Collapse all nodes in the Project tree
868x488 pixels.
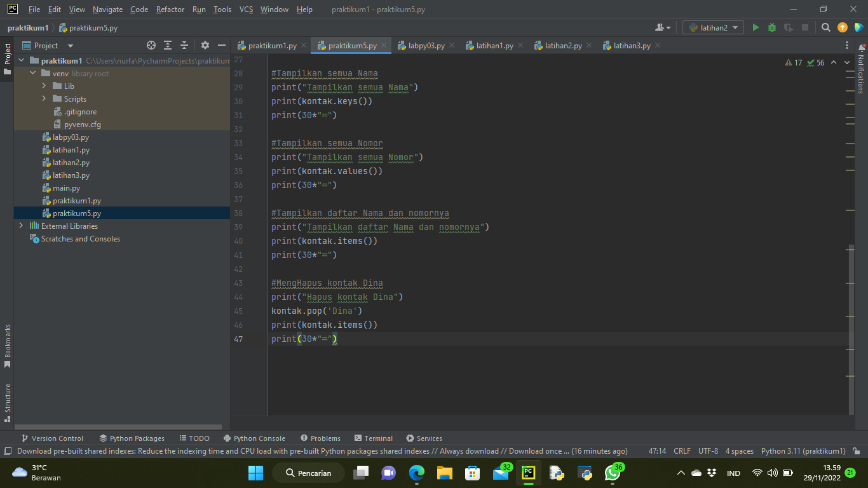click(184, 45)
